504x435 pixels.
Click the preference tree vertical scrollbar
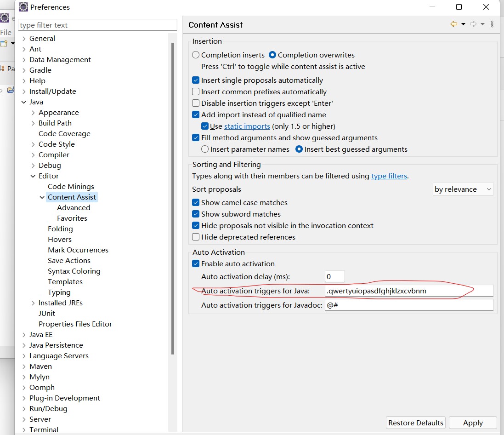pyautogui.click(x=173, y=198)
